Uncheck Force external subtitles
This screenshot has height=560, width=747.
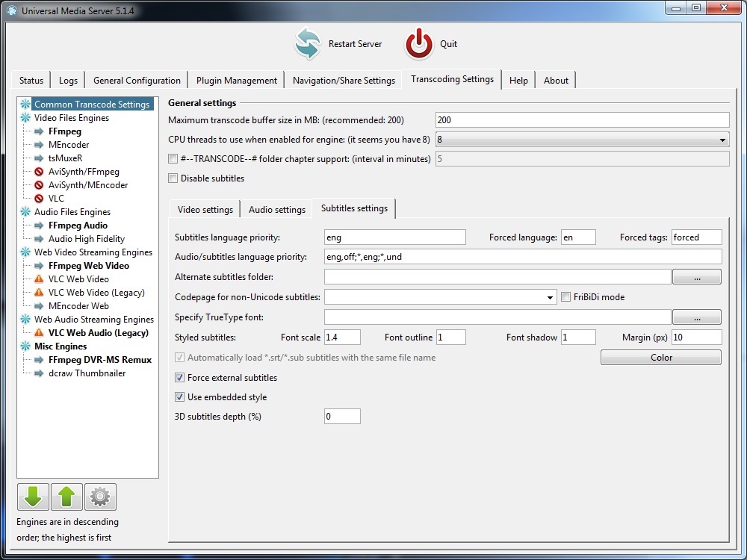(179, 378)
